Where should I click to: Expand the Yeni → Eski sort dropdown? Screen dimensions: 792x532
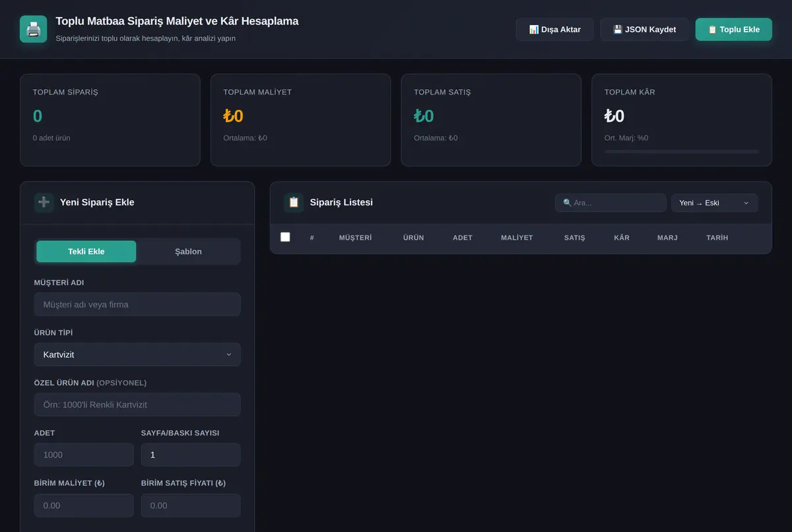click(715, 203)
